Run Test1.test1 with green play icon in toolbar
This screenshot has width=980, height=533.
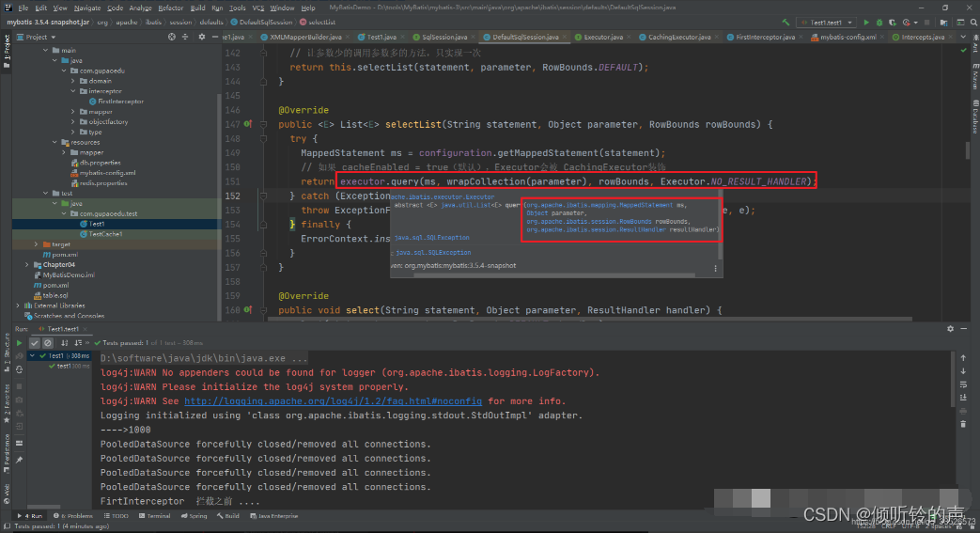click(866, 23)
